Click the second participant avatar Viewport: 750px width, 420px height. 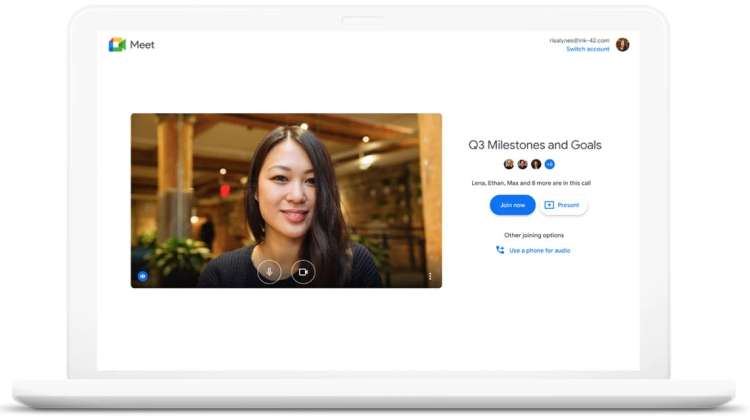point(522,164)
